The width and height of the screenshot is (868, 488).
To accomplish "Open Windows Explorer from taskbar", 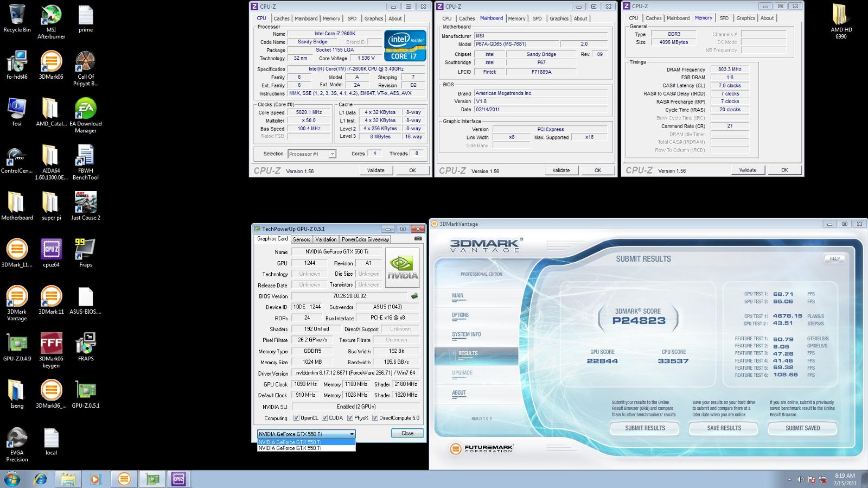I will [68, 479].
